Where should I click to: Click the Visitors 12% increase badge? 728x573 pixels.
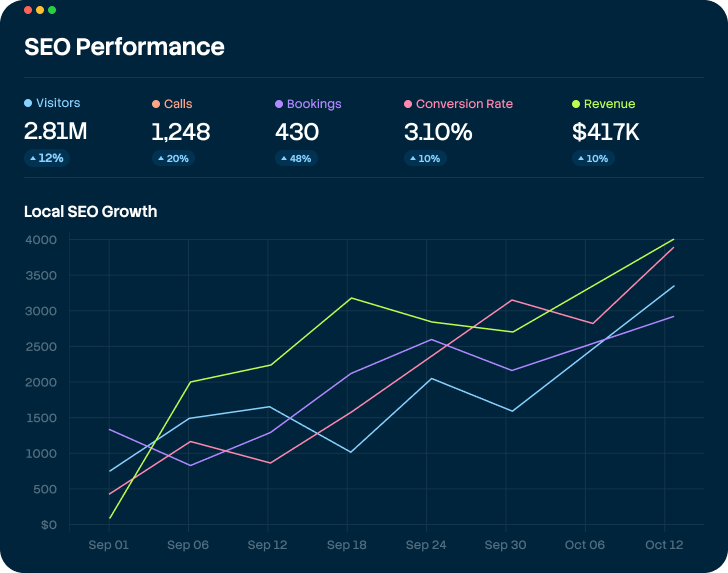[x=46, y=158]
